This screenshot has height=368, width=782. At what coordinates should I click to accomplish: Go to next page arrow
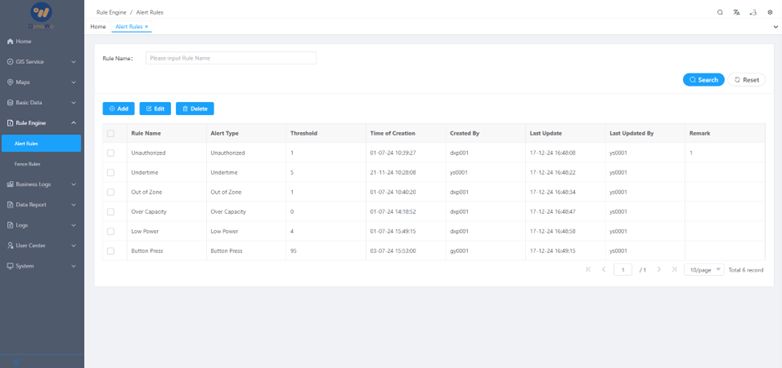click(659, 270)
